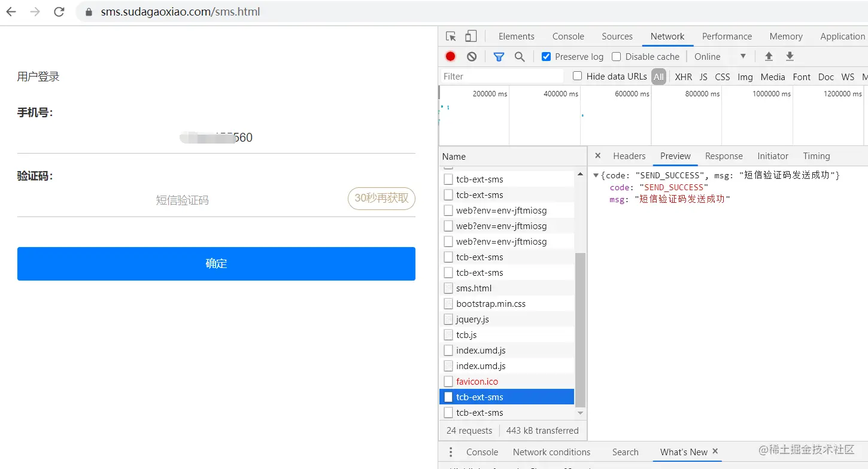
Task: Filter requests by JS type
Action: tap(703, 77)
